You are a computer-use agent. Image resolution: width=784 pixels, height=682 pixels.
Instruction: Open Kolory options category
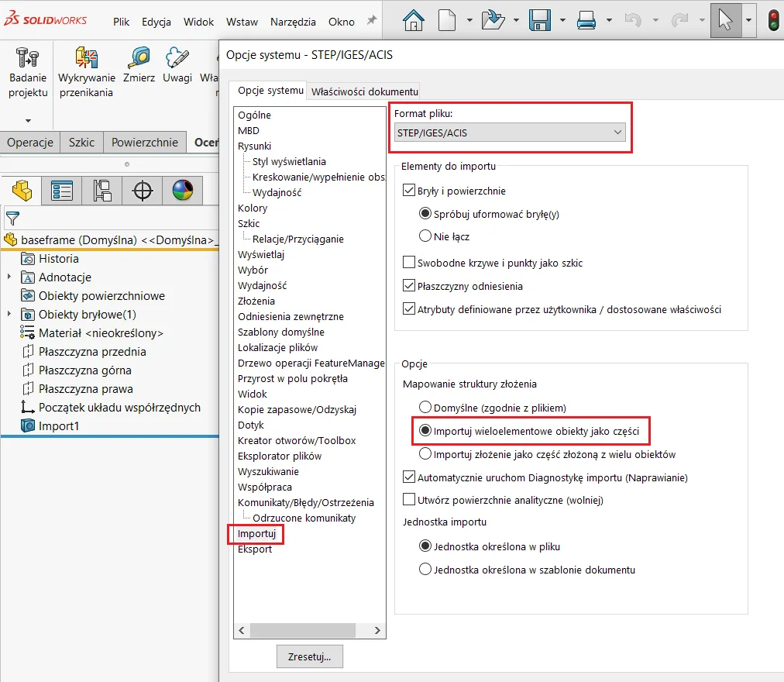click(x=253, y=208)
